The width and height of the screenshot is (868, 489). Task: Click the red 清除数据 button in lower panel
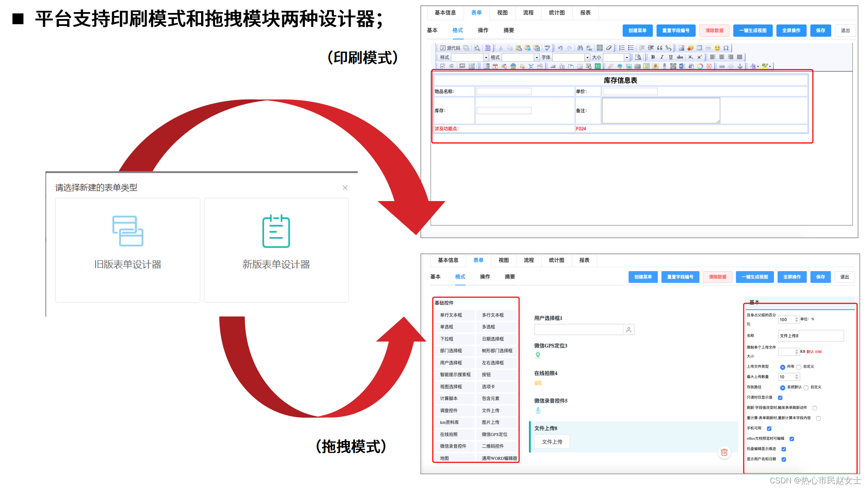pos(717,277)
